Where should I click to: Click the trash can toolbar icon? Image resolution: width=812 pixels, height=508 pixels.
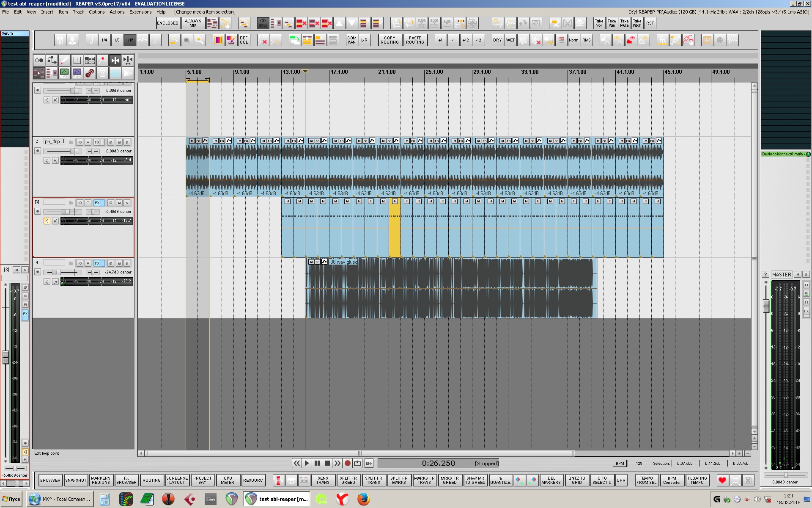click(60, 40)
